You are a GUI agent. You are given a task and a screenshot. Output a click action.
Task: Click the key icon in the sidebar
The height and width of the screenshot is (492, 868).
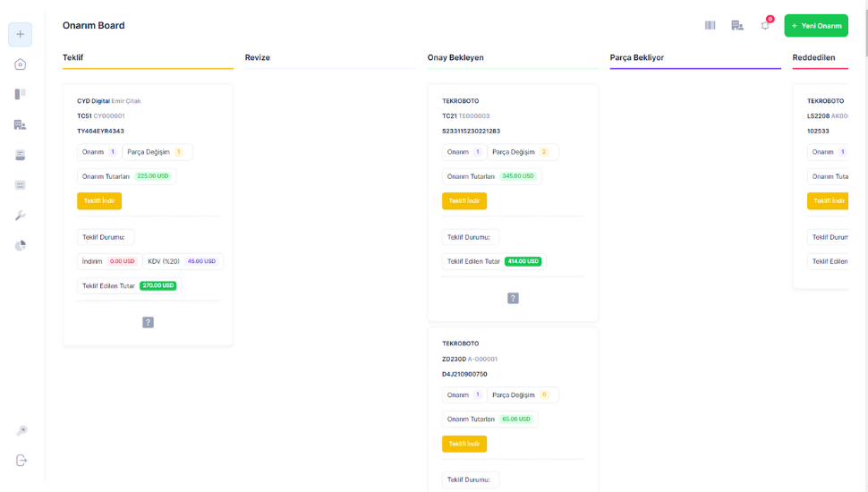tap(21, 431)
